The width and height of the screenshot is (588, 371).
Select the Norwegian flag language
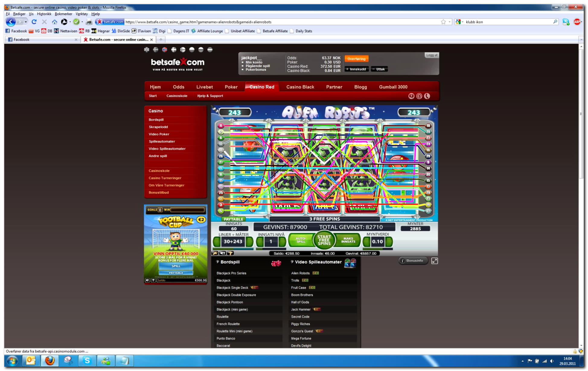[165, 50]
